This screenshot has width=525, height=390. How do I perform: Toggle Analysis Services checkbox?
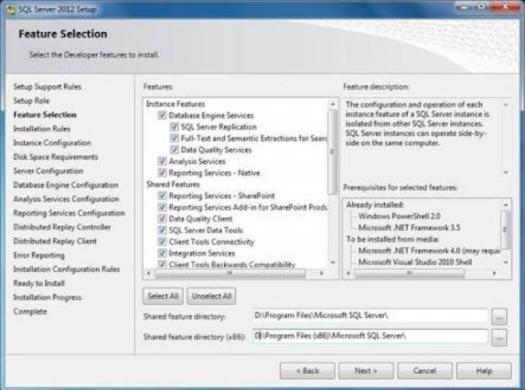coord(162,161)
